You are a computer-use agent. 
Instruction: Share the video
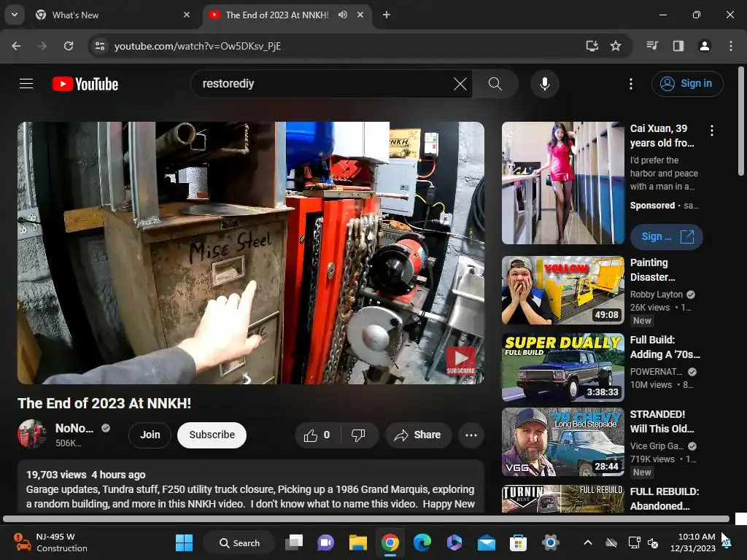[x=418, y=435]
